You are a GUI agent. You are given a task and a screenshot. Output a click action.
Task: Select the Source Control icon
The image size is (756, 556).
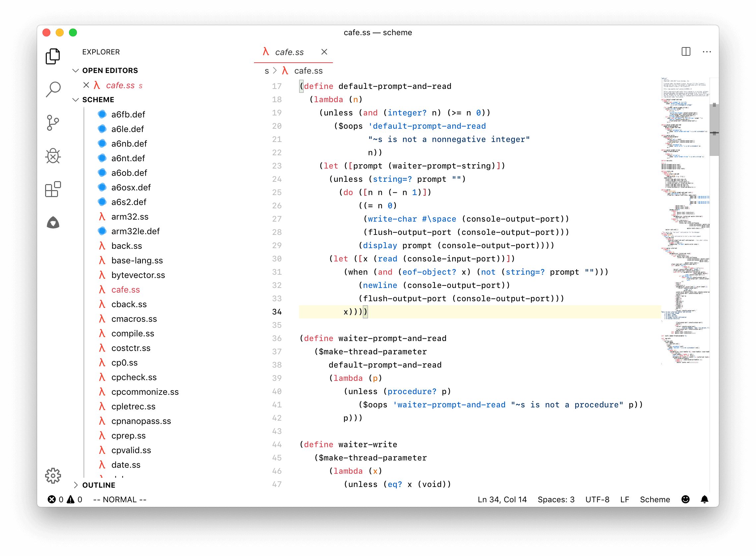53,123
